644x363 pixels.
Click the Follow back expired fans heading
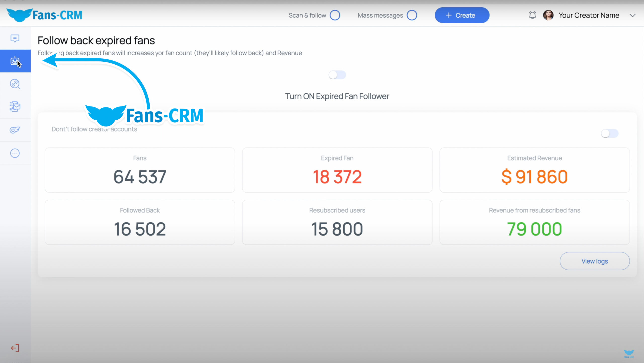pos(96,41)
